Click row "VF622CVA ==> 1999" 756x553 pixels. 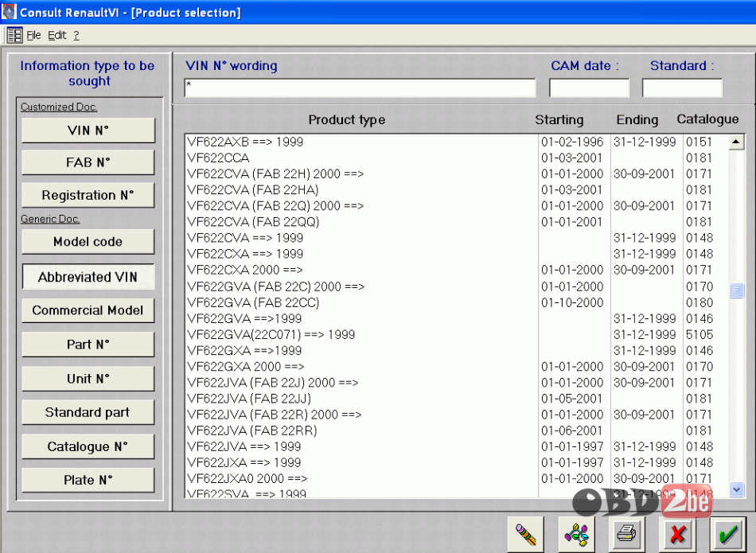point(457,238)
